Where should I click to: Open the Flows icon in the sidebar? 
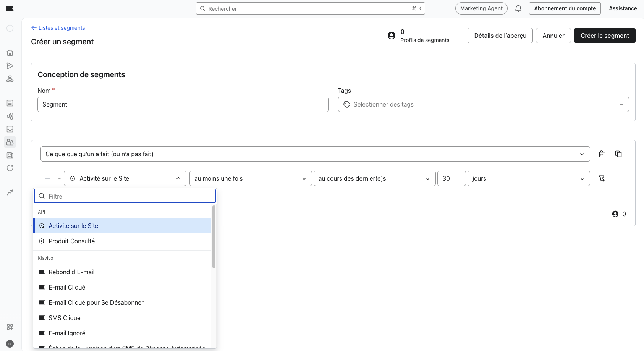coord(10,79)
